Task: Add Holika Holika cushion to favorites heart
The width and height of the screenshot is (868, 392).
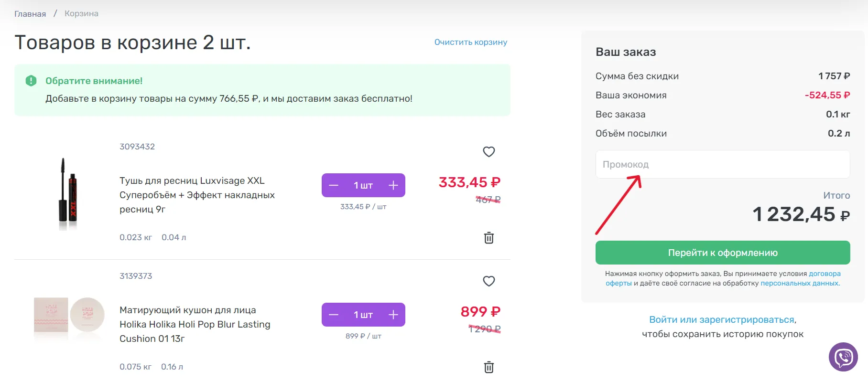Action: [x=488, y=281]
